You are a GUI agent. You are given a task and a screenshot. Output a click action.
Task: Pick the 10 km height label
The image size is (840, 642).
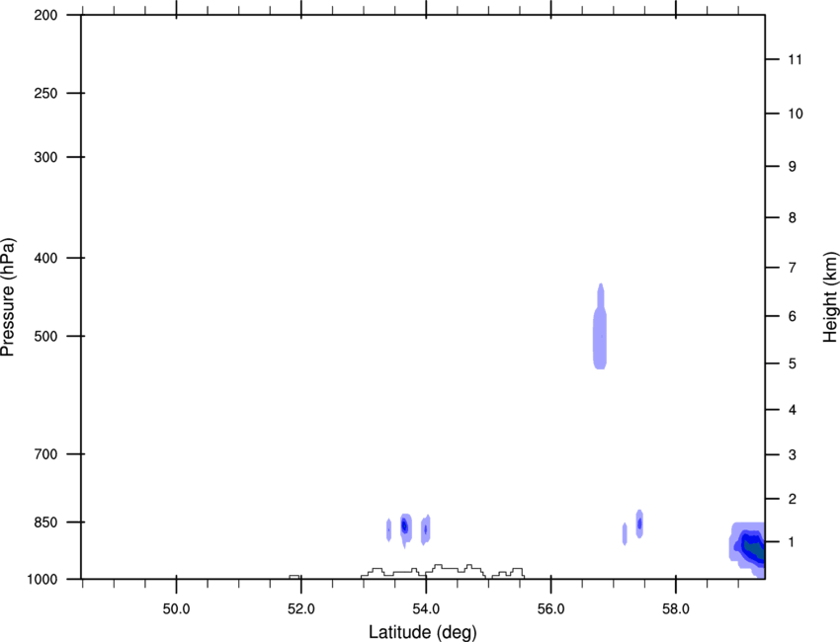point(795,114)
